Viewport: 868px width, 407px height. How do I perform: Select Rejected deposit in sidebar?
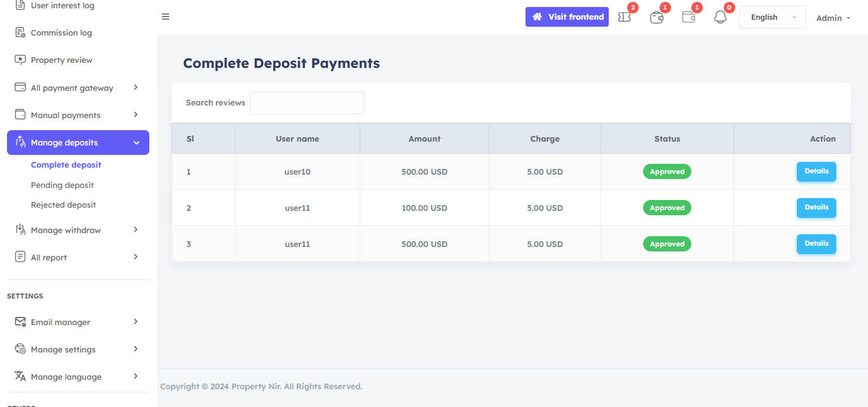pyautogui.click(x=64, y=205)
